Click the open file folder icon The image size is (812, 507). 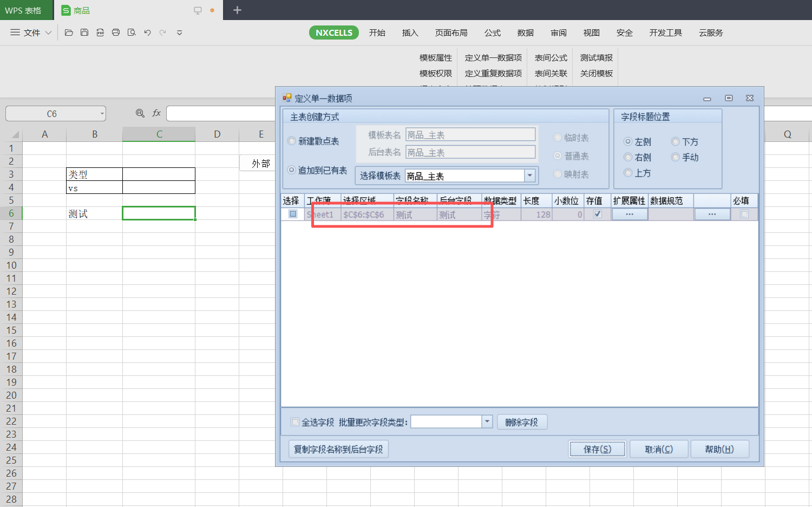point(69,32)
